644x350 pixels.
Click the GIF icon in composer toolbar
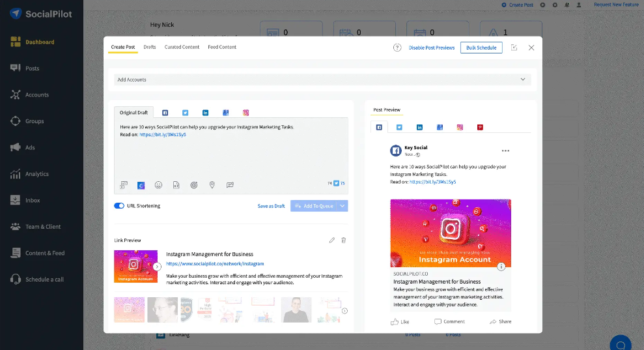click(176, 185)
